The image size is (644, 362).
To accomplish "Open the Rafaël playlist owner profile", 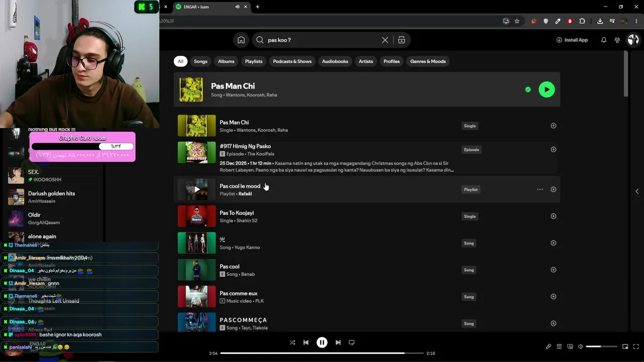I will tap(245, 194).
